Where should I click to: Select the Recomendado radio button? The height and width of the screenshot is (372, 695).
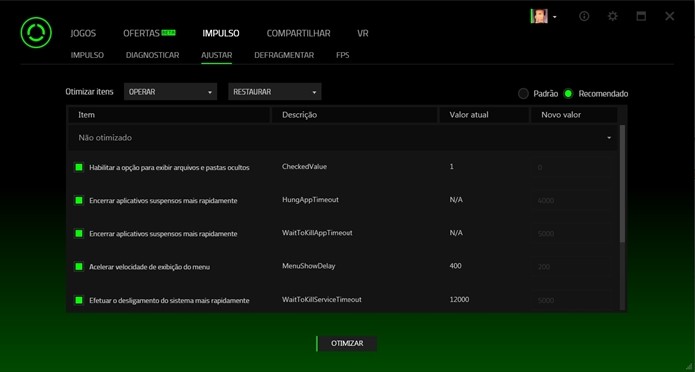(x=568, y=94)
